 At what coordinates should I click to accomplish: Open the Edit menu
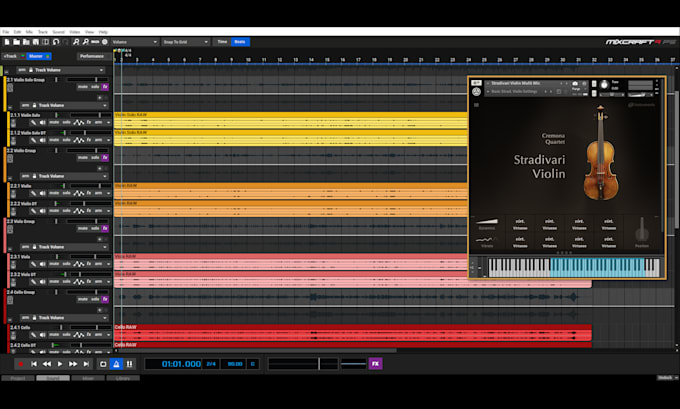tap(17, 32)
